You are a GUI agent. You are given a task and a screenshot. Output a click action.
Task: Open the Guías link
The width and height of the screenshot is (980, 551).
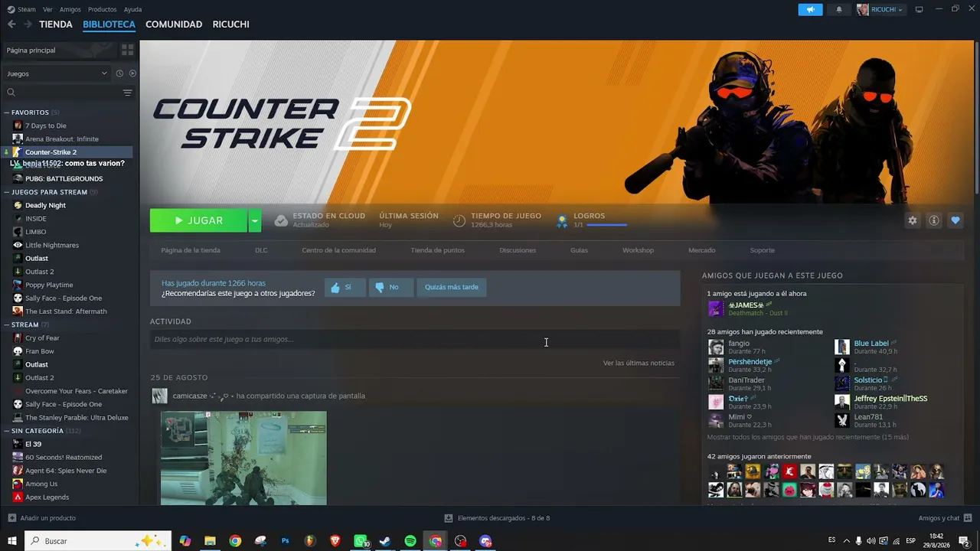pyautogui.click(x=579, y=250)
